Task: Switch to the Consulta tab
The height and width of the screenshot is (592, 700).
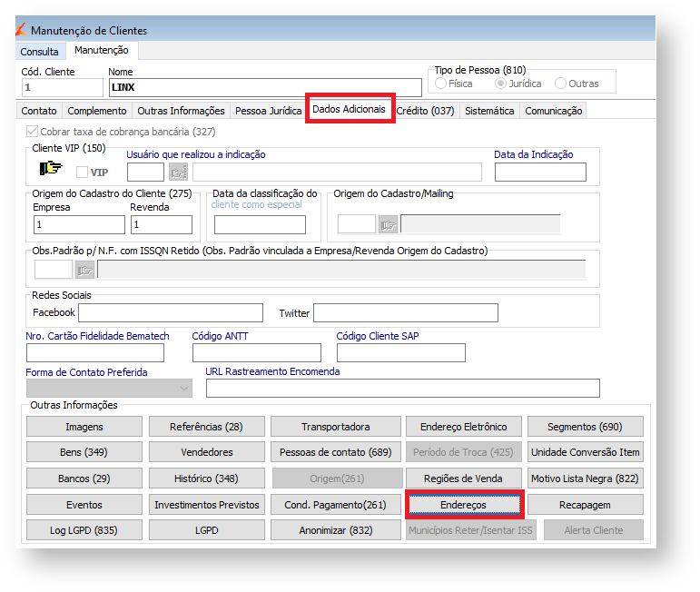Action: pos(39,52)
